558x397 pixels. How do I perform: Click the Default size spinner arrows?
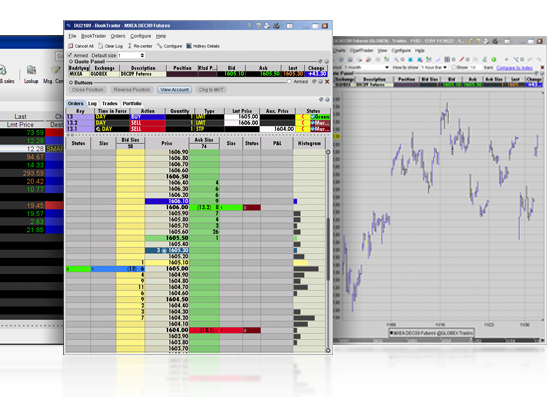pos(142,55)
